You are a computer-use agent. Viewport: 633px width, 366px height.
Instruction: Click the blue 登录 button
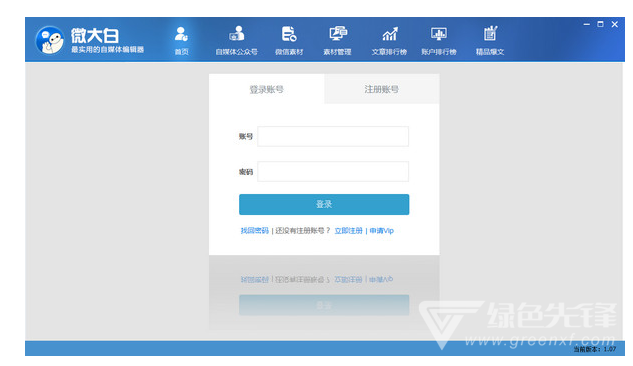pos(324,204)
